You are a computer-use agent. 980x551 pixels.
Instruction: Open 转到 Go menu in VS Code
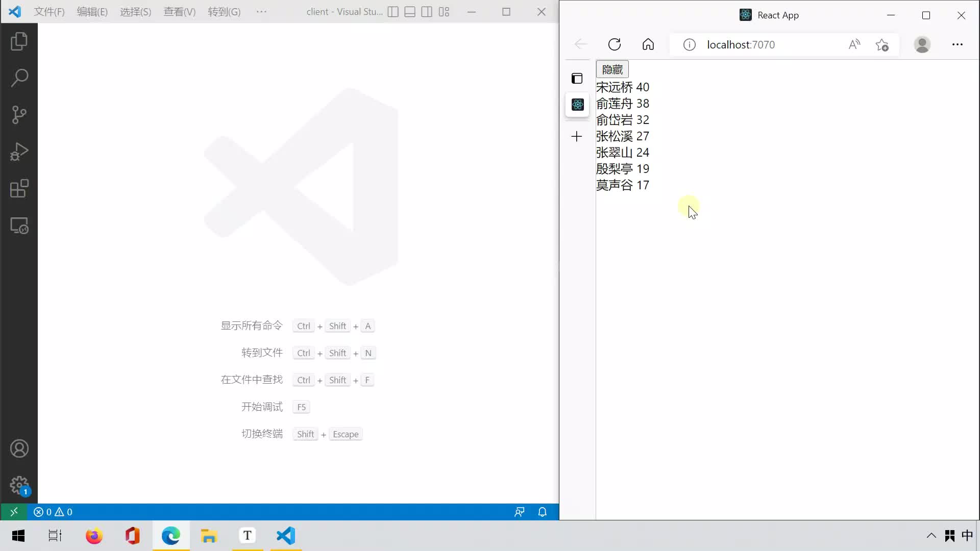(x=224, y=11)
